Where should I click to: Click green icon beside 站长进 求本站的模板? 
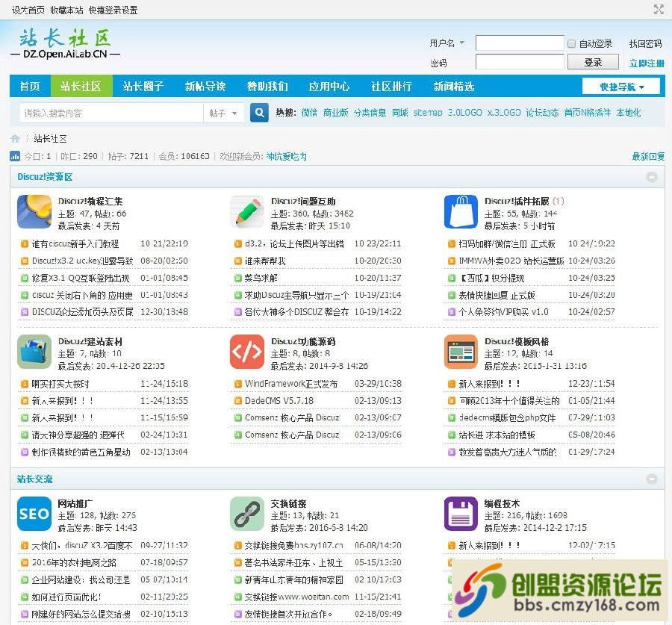(451, 435)
